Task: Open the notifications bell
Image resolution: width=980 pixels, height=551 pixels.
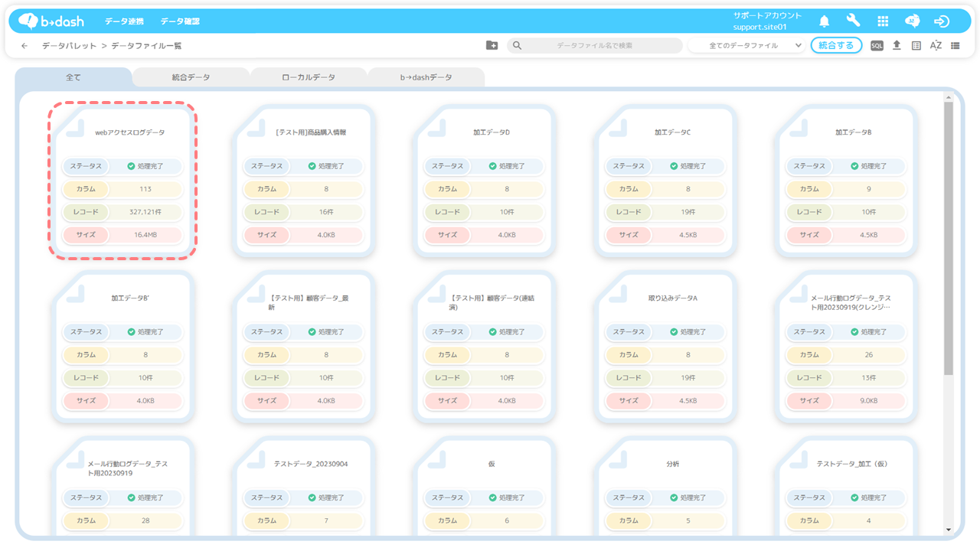Action: pyautogui.click(x=825, y=21)
